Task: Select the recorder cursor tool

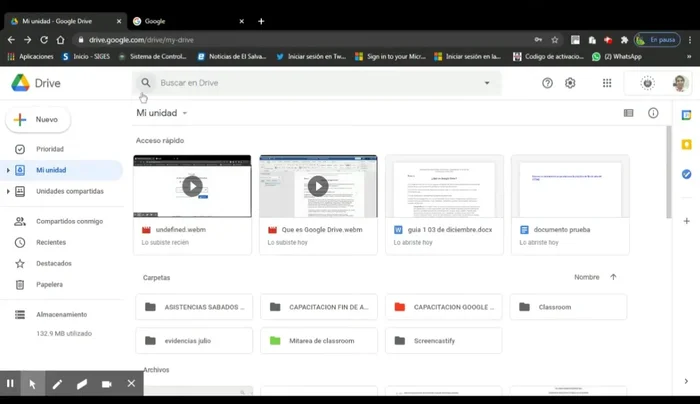Action: [33, 383]
